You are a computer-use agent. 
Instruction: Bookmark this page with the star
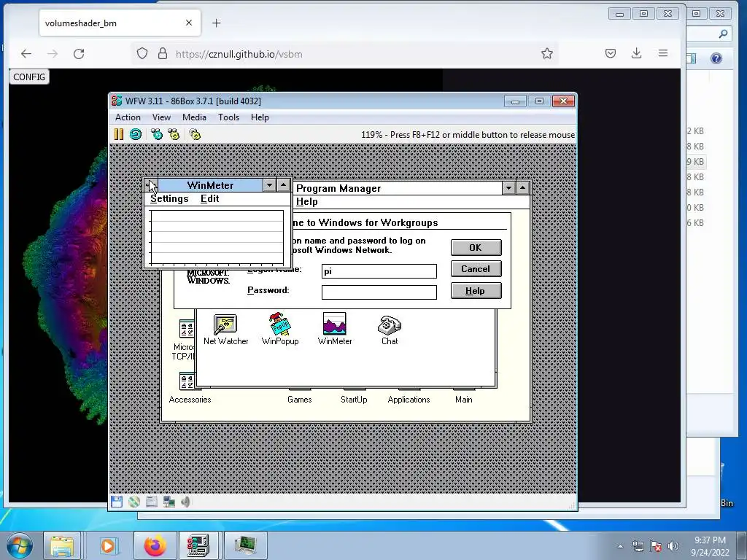[x=547, y=53]
